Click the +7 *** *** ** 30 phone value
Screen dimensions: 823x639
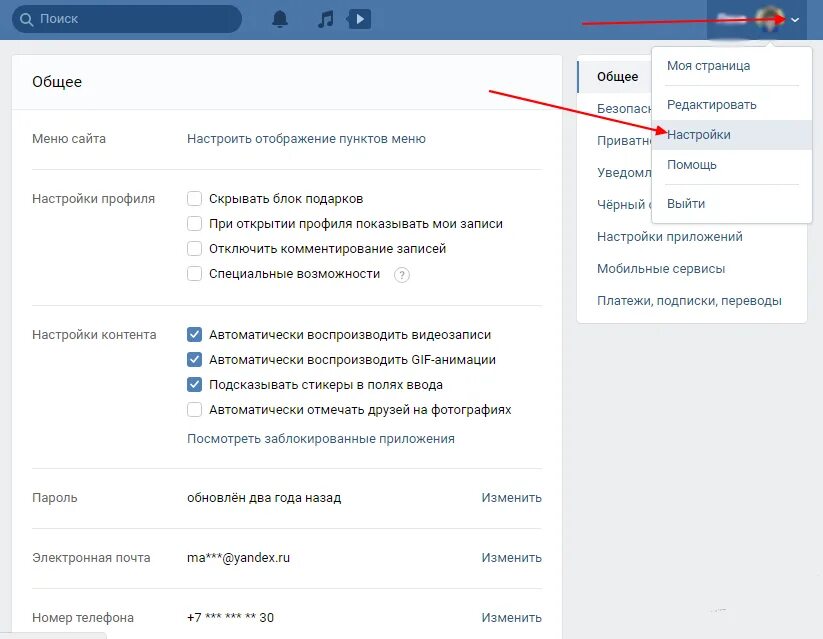point(230,617)
